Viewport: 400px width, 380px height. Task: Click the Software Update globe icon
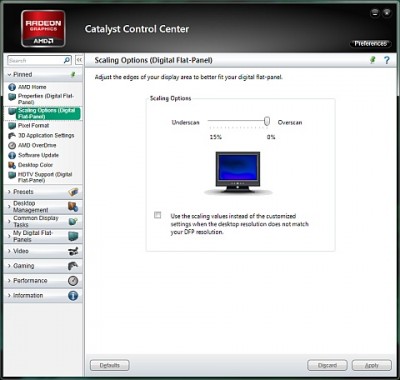click(x=12, y=155)
